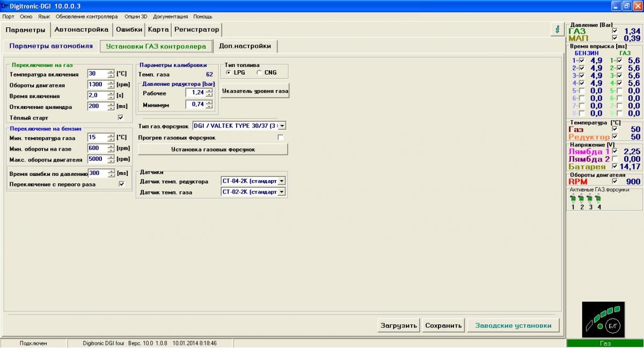Enable petrol injector 5 checkbox
The width and height of the screenshot is (644, 348).
(582, 91)
